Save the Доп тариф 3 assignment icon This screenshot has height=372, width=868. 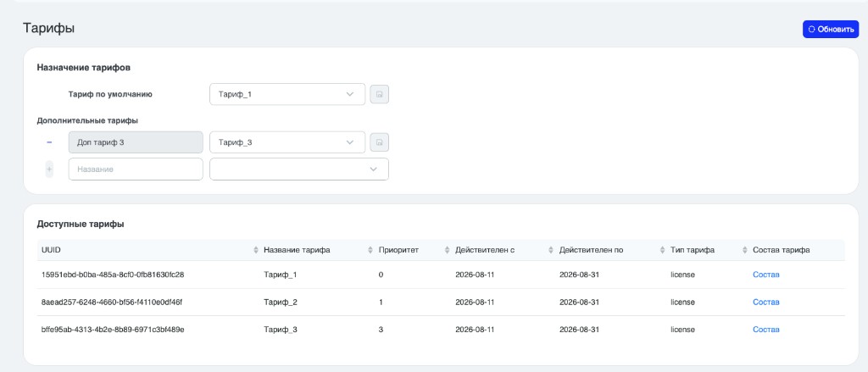(379, 142)
